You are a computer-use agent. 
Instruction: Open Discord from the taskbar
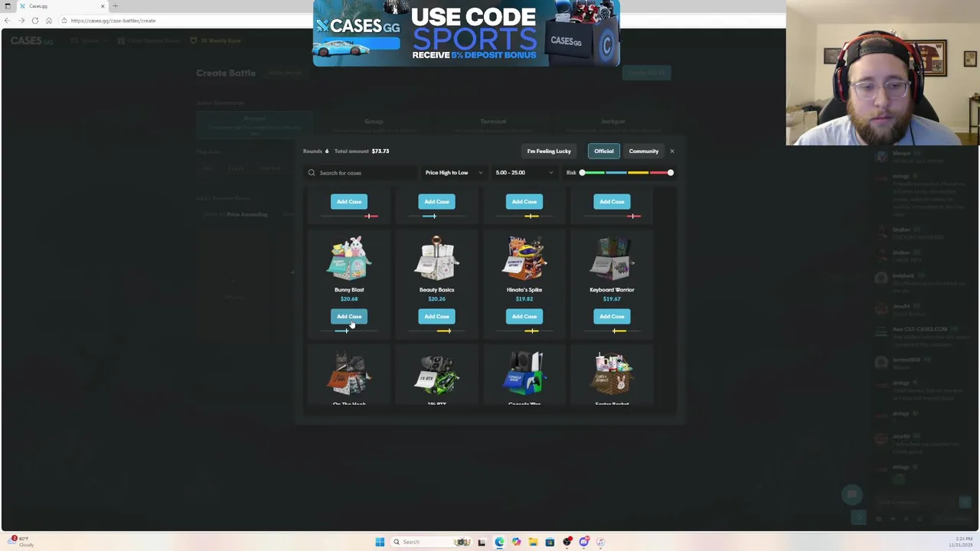[583, 542]
